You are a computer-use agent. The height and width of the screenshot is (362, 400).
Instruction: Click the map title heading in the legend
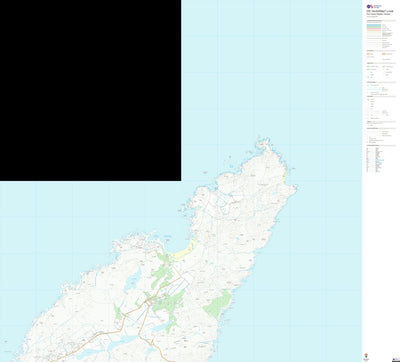coord(379,11)
